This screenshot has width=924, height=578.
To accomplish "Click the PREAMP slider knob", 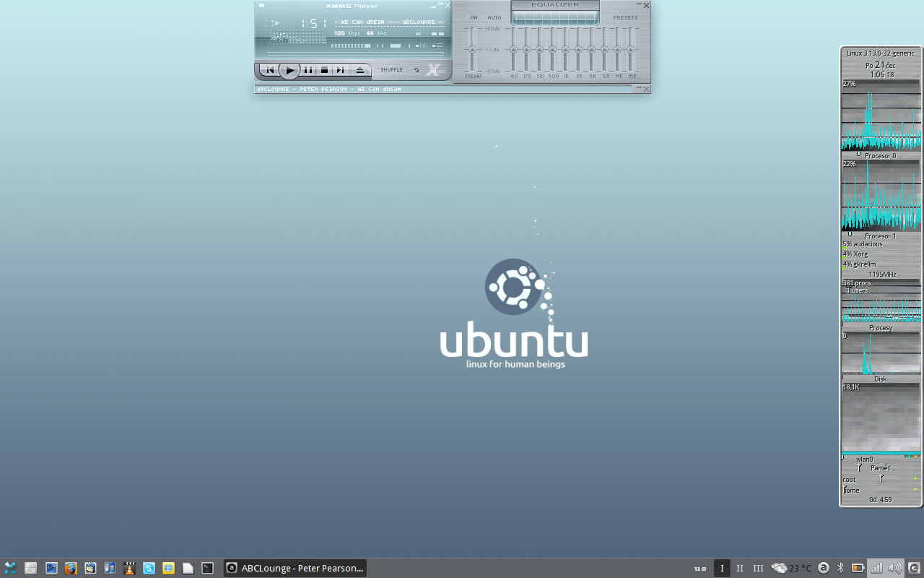I will (473, 49).
